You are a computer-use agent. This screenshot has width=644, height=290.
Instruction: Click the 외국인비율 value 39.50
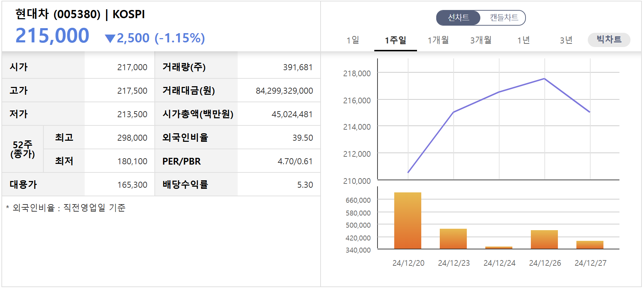click(303, 138)
